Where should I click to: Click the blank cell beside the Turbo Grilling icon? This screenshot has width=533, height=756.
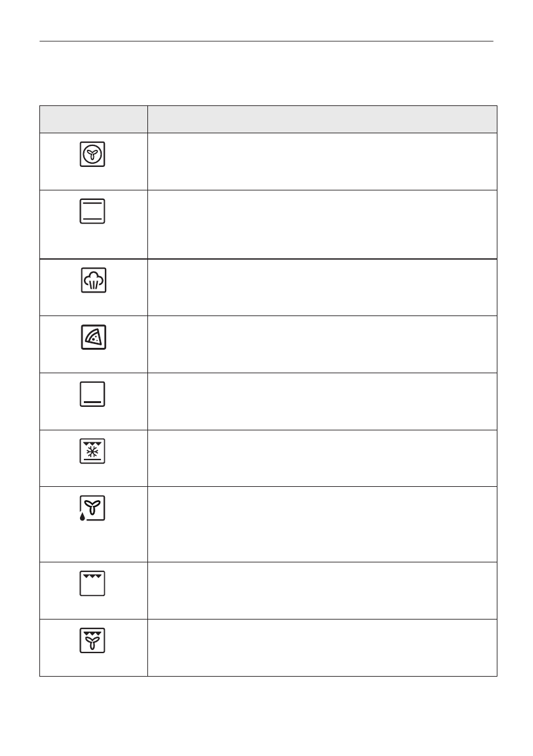click(321, 647)
